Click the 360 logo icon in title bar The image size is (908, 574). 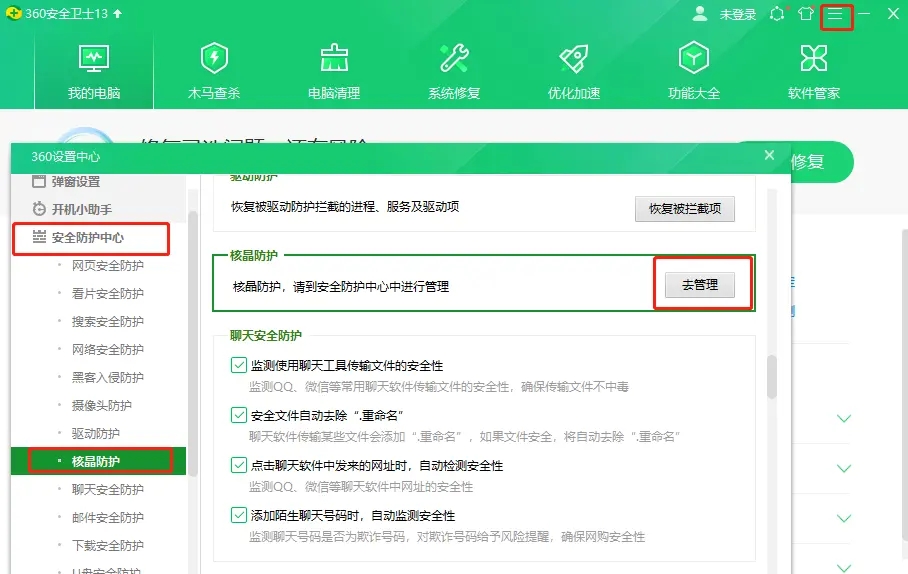tap(13, 13)
